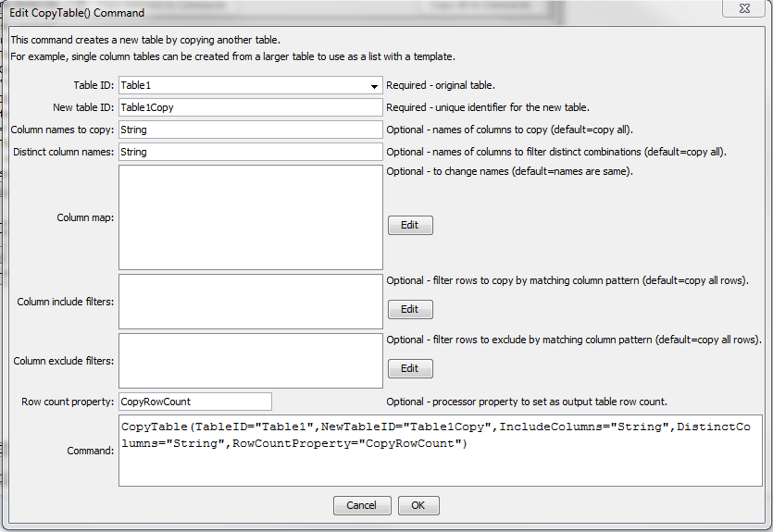The image size is (773, 532).
Task: Click inside the Column map text area
Action: tap(251, 217)
